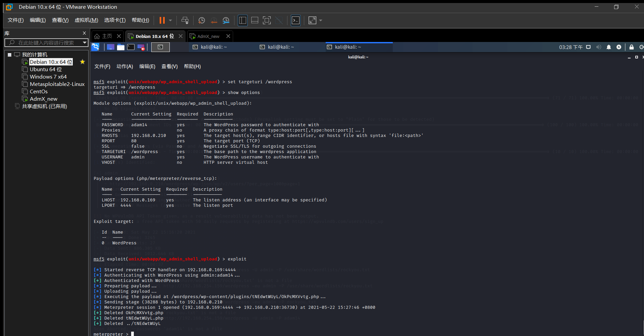Switch to first kali@kali: ~ taskbar window
Screen dimensions: 644x336
click(x=210, y=47)
